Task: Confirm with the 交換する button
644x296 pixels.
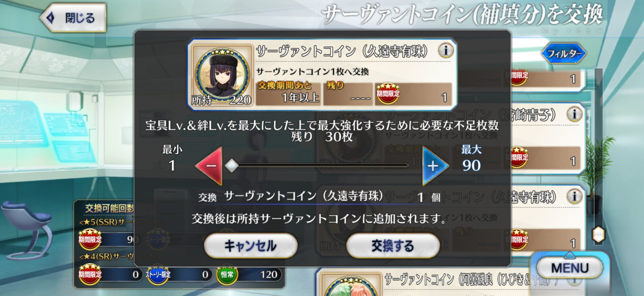Action: tap(393, 246)
